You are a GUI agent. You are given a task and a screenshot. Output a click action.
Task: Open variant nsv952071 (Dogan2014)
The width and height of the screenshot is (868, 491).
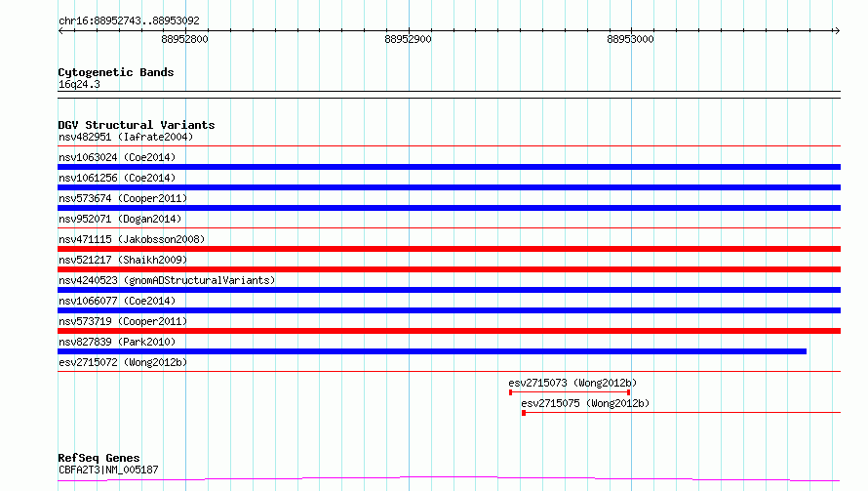click(120, 219)
